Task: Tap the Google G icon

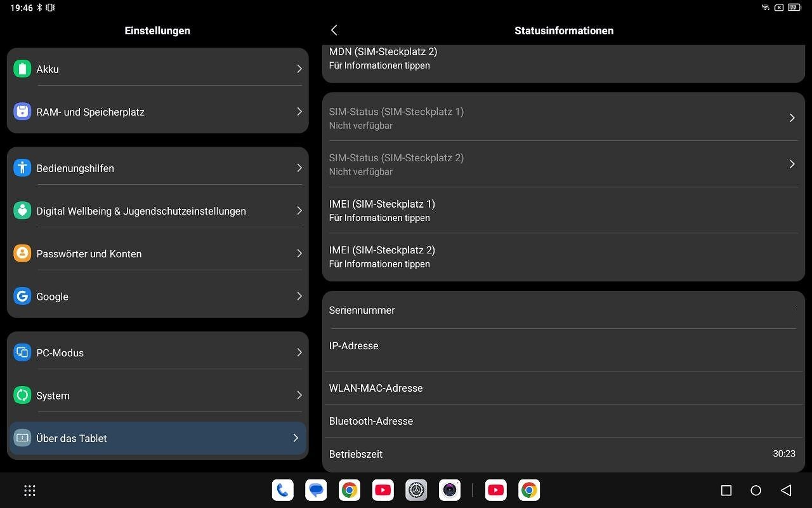Action: tap(22, 296)
